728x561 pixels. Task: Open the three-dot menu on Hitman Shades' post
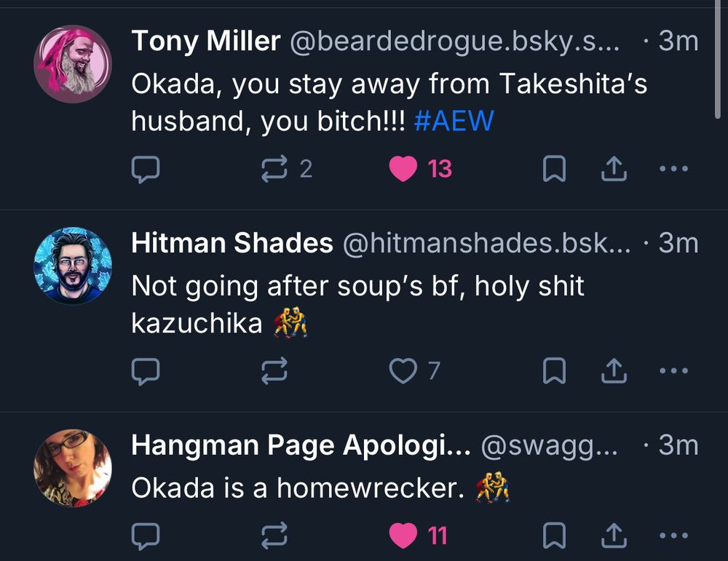(x=673, y=370)
